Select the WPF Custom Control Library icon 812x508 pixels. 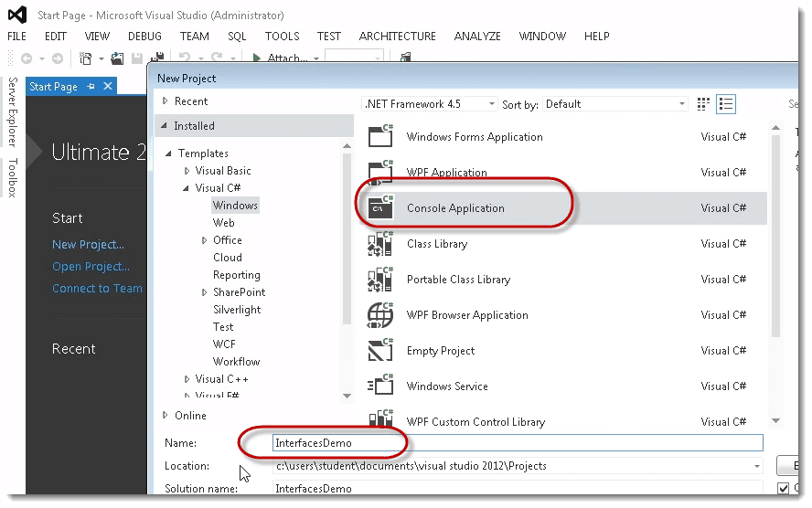pos(380,419)
